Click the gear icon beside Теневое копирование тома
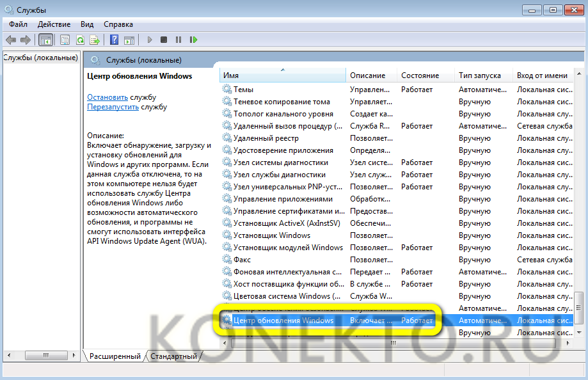Image resolution: width=588 pixels, height=380 pixels. click(x=227, y=101)
